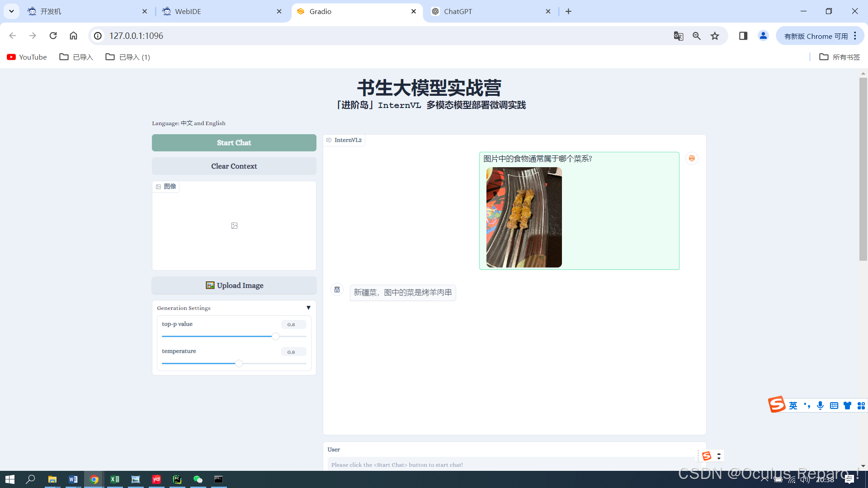The height and width of the screenshot is (488, 868).
Task: Select the Upload Image icon button
Action: 210,285
